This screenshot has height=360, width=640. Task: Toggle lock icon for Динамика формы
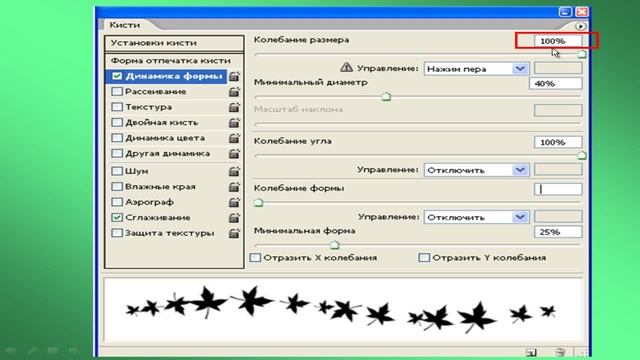coord(234,76)
